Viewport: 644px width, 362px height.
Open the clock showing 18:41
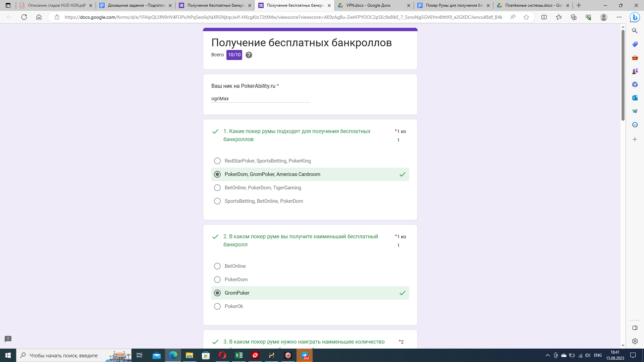pos(615,355)
